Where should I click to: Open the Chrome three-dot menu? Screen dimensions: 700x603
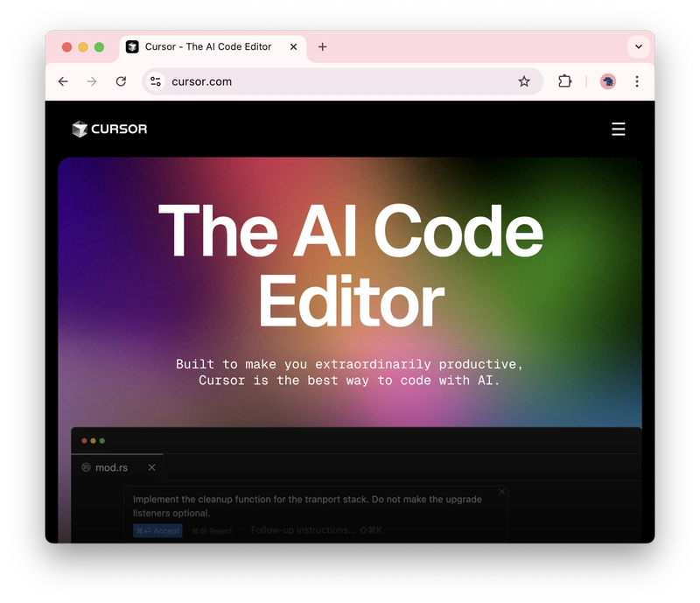637,81
